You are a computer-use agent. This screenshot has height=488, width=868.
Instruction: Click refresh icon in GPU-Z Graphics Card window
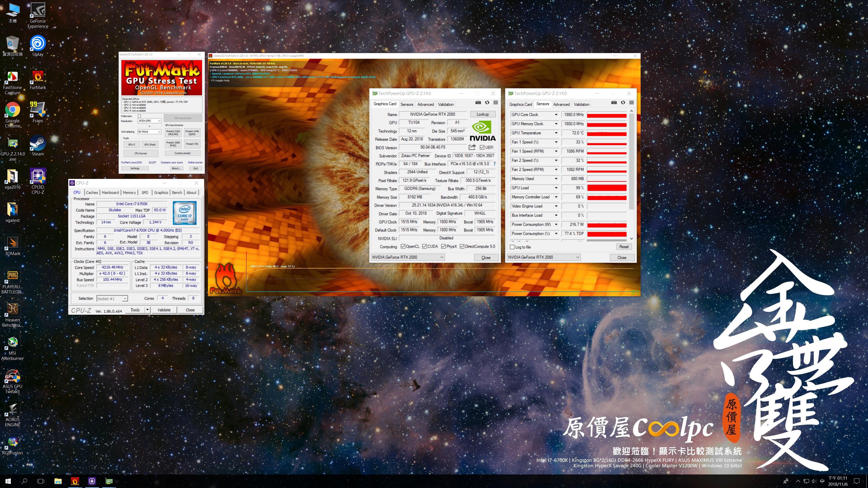(487, 103)
